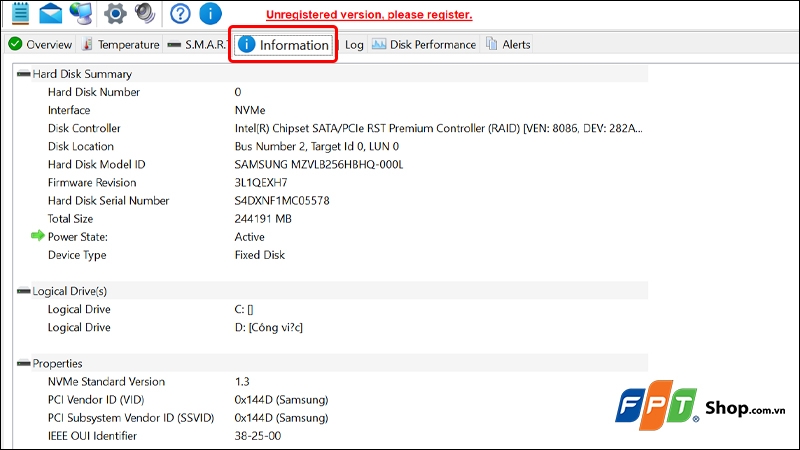The width and height of the screenshot is (800, 450).
Task: Select the Information tab
Action: point(284,45)
